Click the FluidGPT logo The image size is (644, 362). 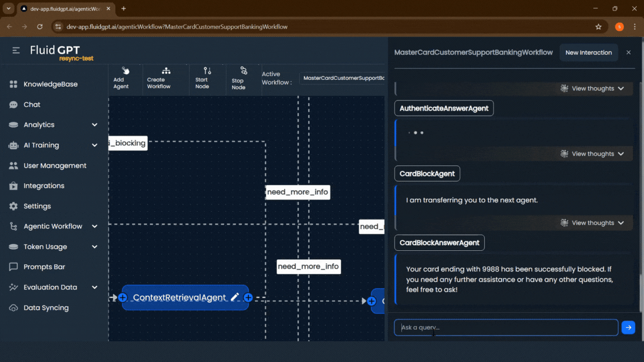click(x=61, y=53)
